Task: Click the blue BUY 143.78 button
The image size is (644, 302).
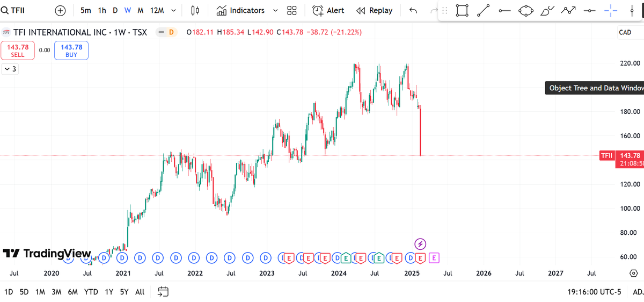Action: pyautogui.click(x=71, y=51)
